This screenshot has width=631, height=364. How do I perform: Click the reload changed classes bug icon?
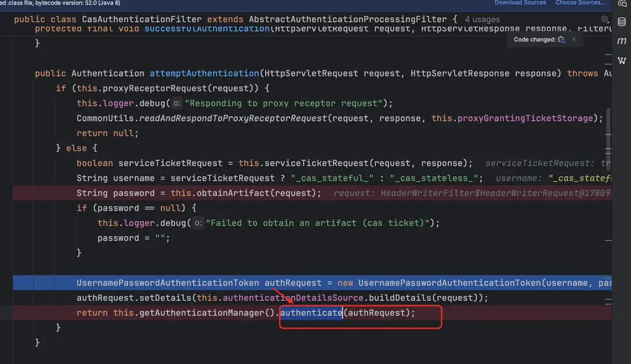tap(561, 40)
